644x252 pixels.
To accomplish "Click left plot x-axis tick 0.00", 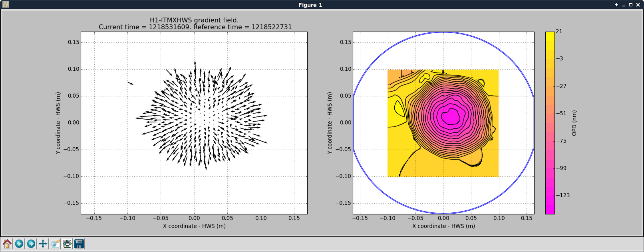I will click(x=194, y=218).
